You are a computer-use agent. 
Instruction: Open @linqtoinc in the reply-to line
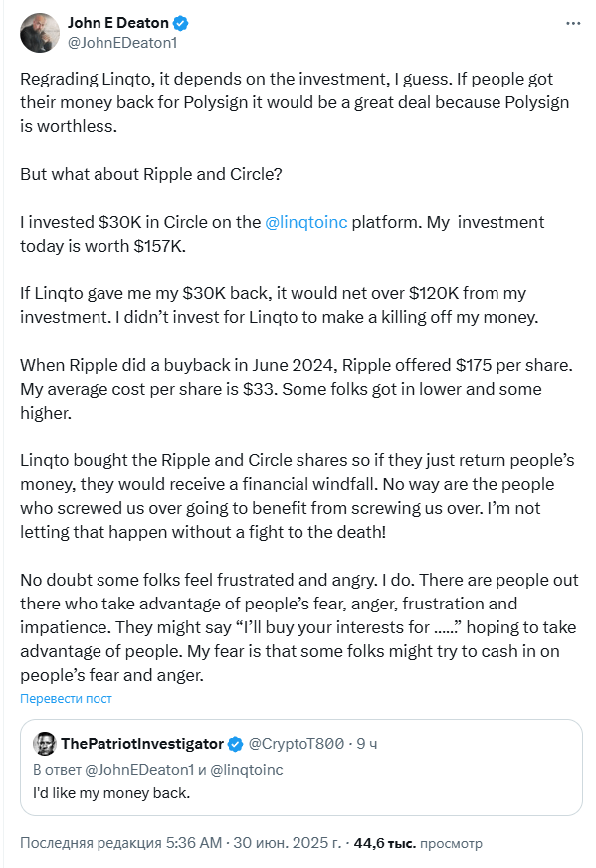coord(247,770)
